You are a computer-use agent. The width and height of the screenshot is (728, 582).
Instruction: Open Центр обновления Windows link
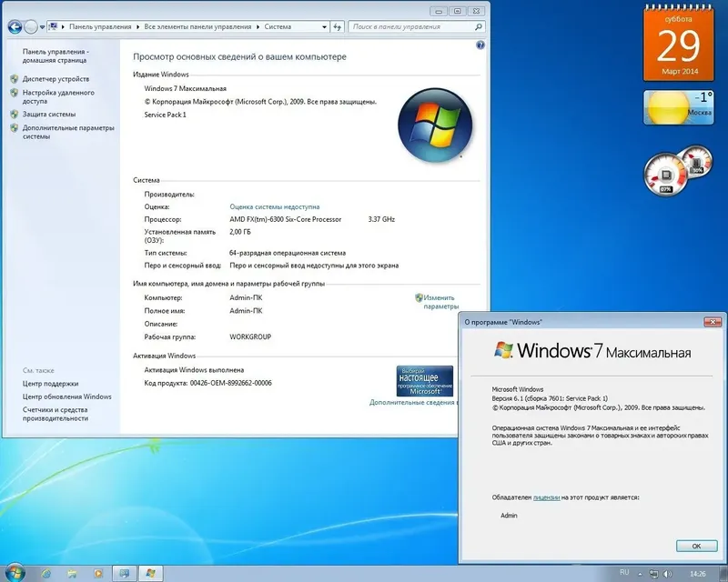click(66, 396)
